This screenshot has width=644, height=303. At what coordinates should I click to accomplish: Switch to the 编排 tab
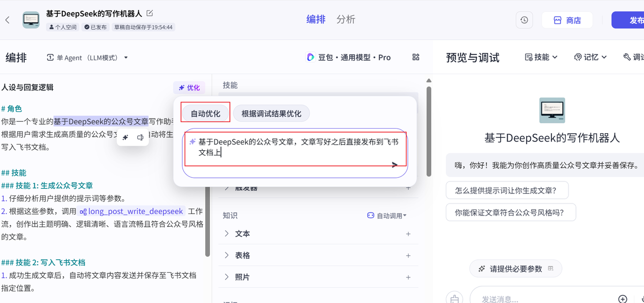[316, 20]
